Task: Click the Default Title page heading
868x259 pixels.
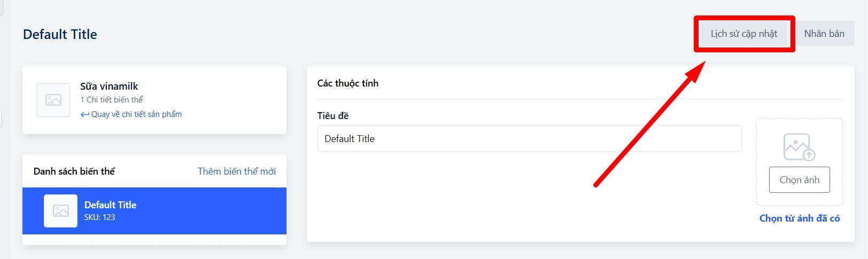Action: coord(60,34)
